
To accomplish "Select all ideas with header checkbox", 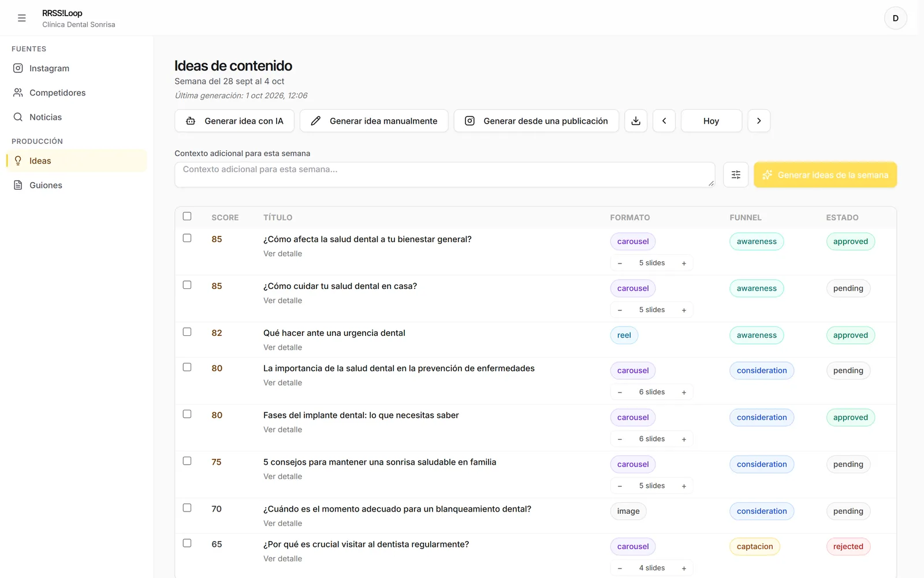I will (187, 216).
